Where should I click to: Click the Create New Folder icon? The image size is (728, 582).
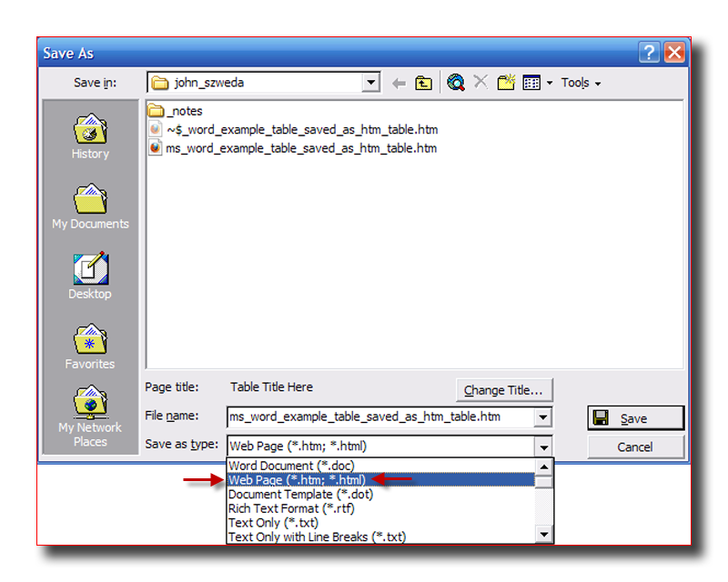pos(506,83)
